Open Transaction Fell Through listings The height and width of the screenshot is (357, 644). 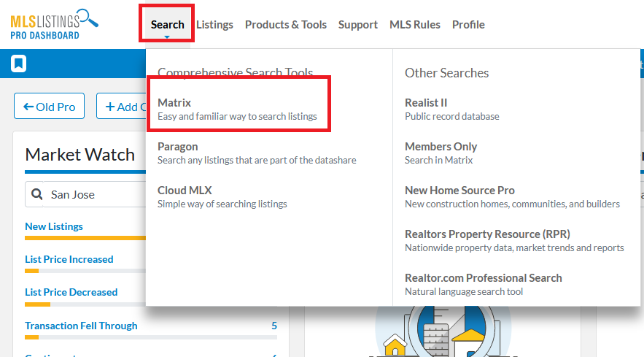click(x=81, y=326)
